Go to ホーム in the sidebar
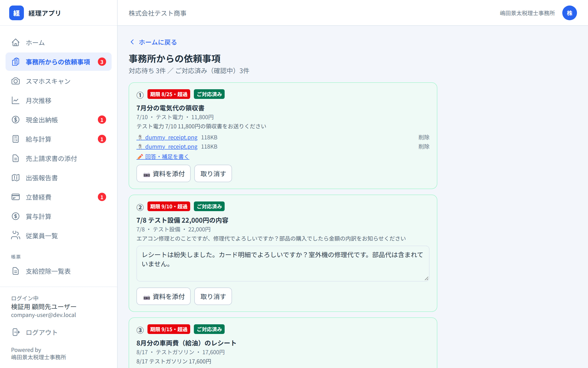This screenshot has width=588, height=368. pyautogui.click(x=59, y=42)
